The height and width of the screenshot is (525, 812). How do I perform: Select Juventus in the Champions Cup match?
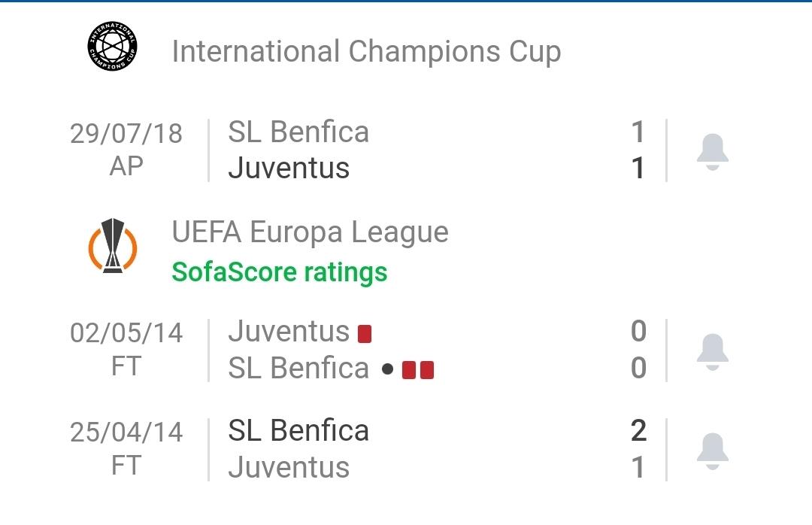[x=289, y=168]
